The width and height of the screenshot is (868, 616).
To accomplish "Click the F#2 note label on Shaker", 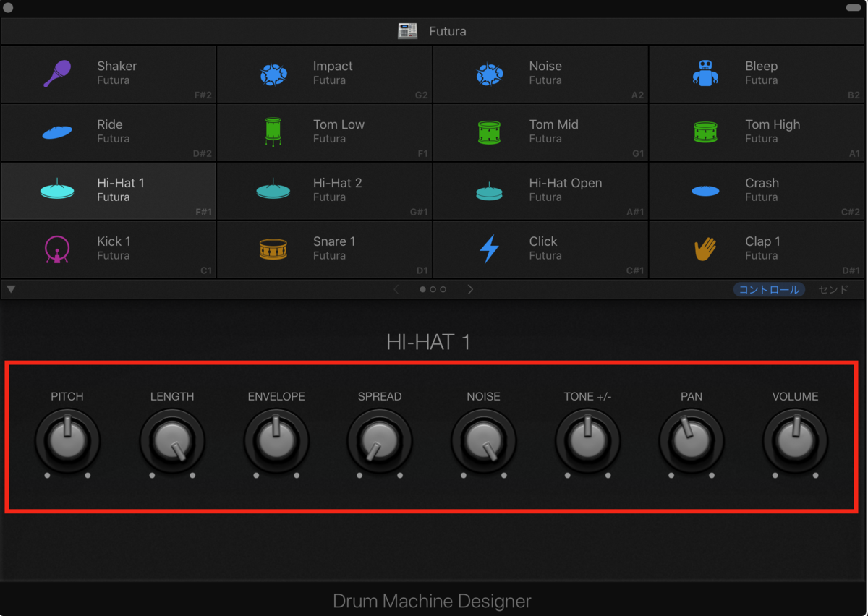I will [203, 95].
